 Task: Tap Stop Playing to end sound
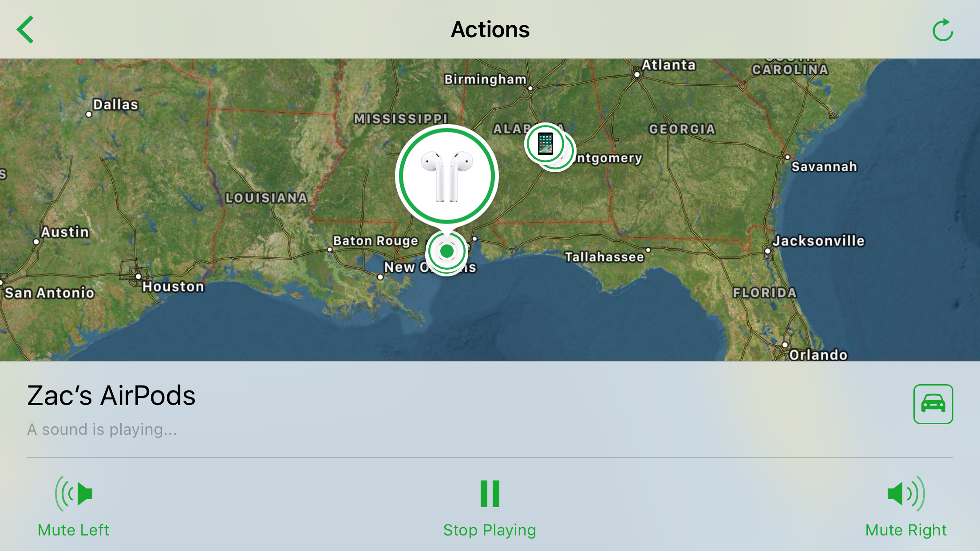(490, 508)
